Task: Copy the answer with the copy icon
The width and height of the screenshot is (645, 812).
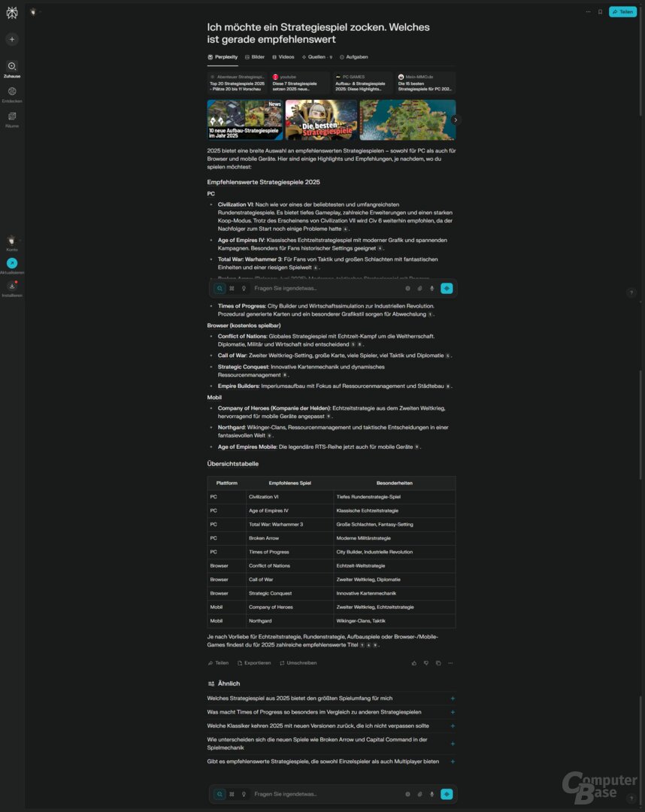Action: [438, 663]
